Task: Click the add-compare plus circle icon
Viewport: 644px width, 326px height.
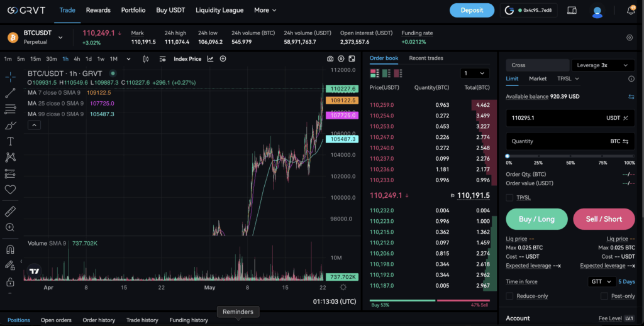Action: tap(223, 58)
